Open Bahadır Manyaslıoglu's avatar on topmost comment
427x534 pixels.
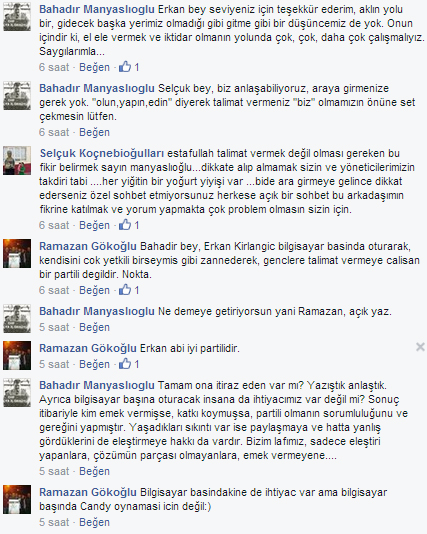click(17, 17)
